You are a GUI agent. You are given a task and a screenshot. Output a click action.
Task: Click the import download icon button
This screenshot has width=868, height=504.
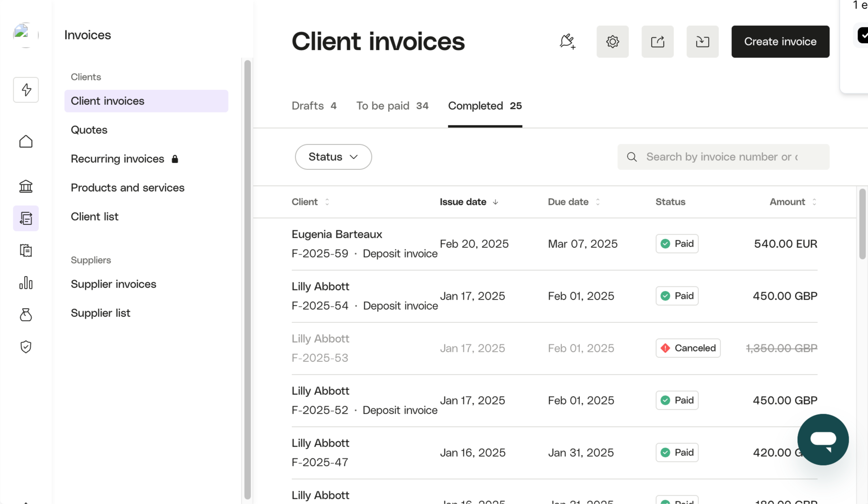[x=702, y=42]
